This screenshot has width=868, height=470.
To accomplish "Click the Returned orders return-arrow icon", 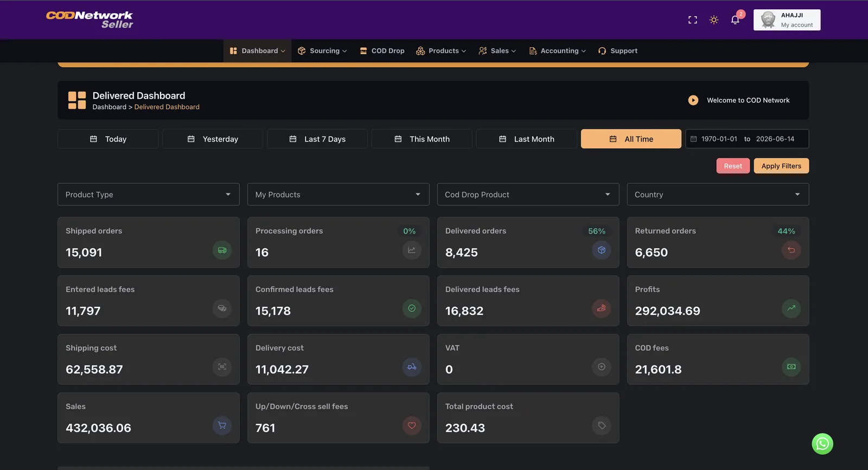I will 792,250.
